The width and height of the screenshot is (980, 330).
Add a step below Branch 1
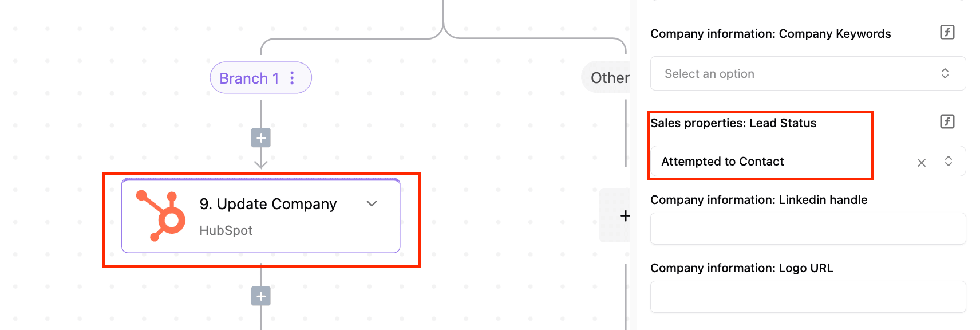(x=261, y=138)
